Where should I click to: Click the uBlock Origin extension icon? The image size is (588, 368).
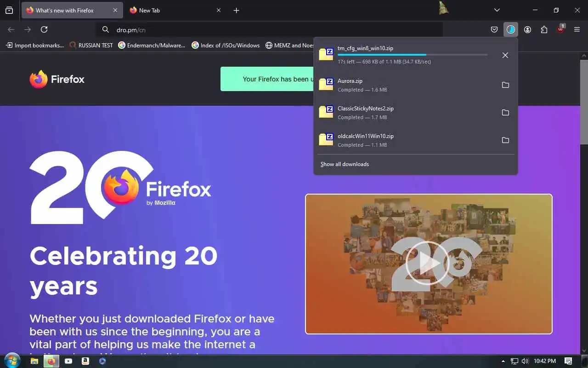(x=560, y=29)
